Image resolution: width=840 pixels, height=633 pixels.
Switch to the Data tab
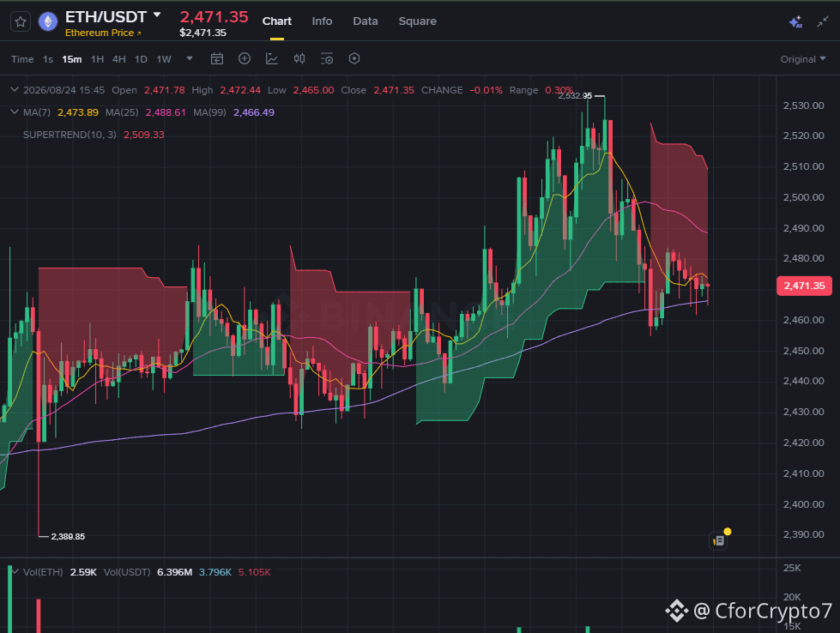tap(366, 21)
